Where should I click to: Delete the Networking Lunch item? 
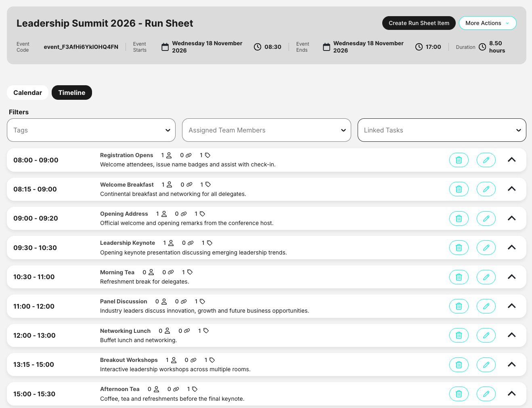pyautogui.click(x=459, y=335)
